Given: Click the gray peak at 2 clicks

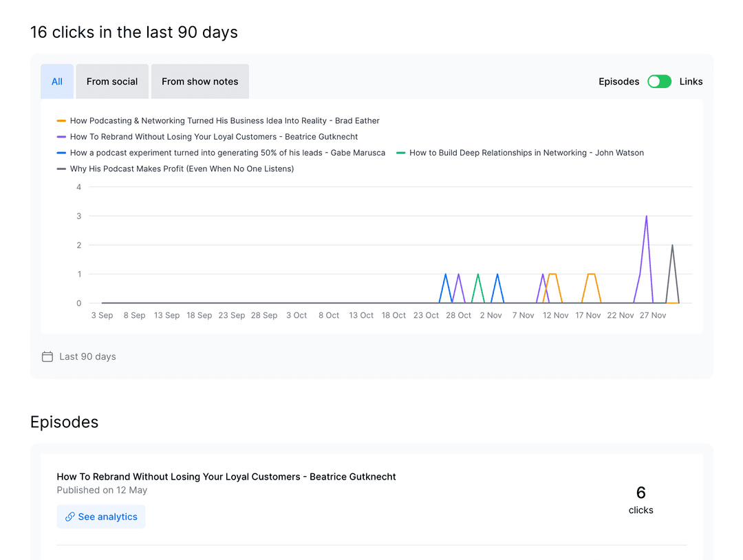Looking at the screenshot, I should [x=672, y=246].
